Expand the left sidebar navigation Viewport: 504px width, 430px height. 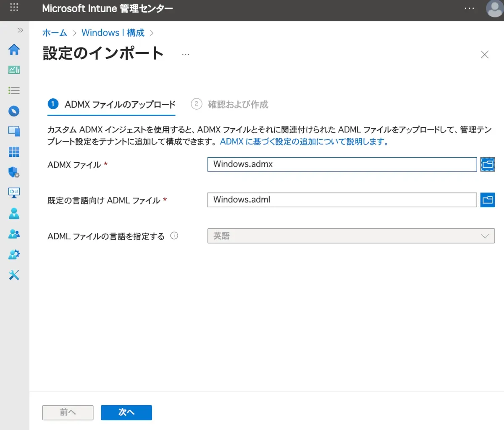pyautogui.click(x=20, y=30)
